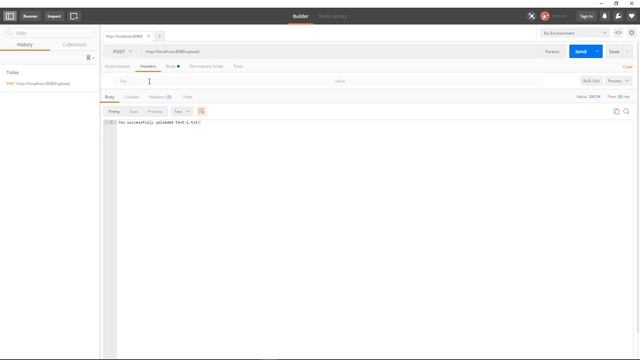Select the response Cookies tab
Viewport: 640px width, 360px height.
click(x=132, y=97)
